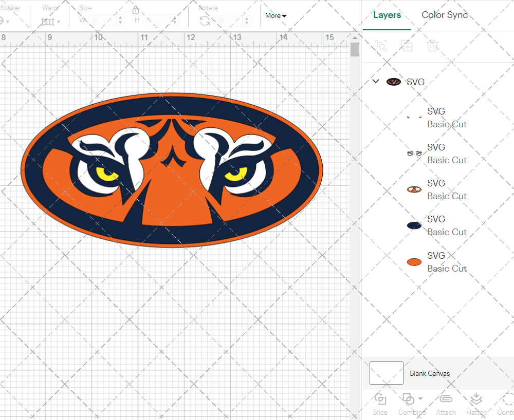514x420 pixels.
Task: Click the Contour tool
Action: click(505, 404)
